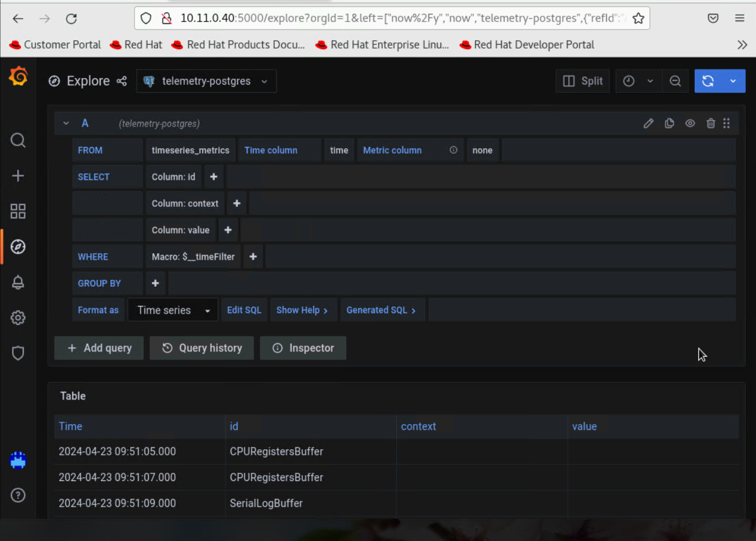Add part after Column: value

228,230
